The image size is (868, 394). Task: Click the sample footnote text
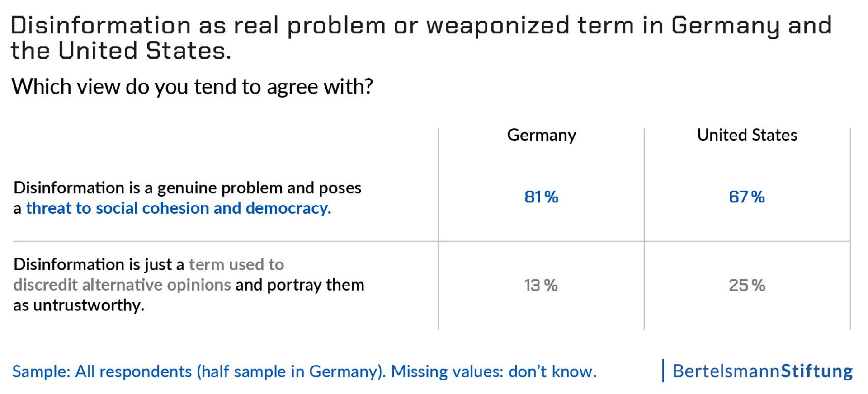(x=304, y=371)
